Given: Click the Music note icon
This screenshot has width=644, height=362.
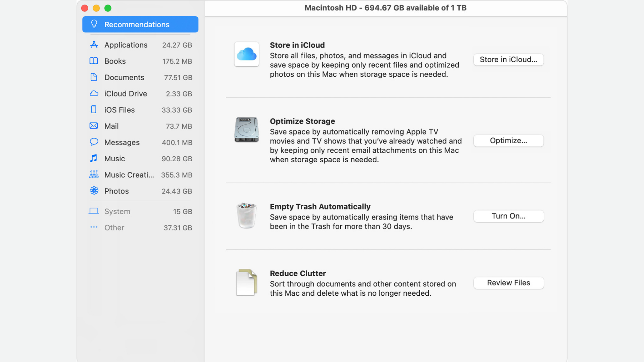Looking at the screenshot, I should pyautogui.click(x=94, y=158).
